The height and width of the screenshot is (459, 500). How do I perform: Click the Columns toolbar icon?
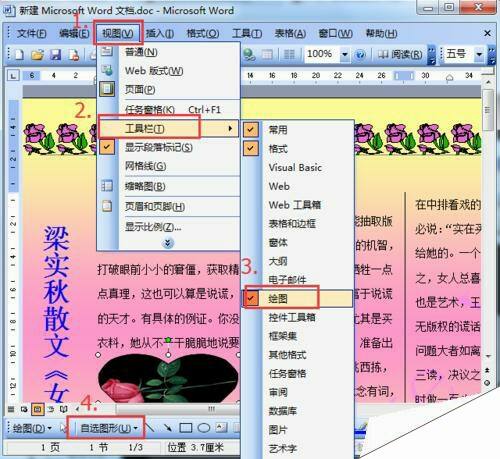289,54
